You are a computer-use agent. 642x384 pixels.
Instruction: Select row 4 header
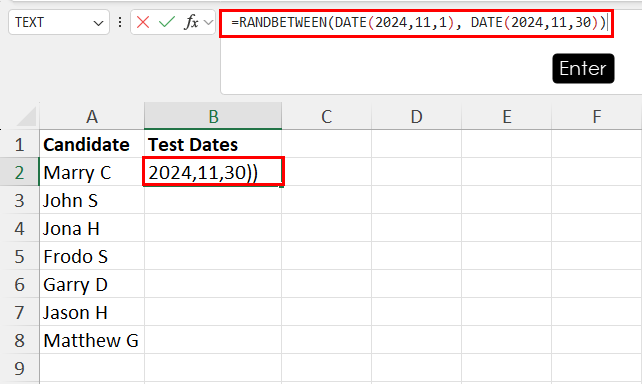[20, 228]
